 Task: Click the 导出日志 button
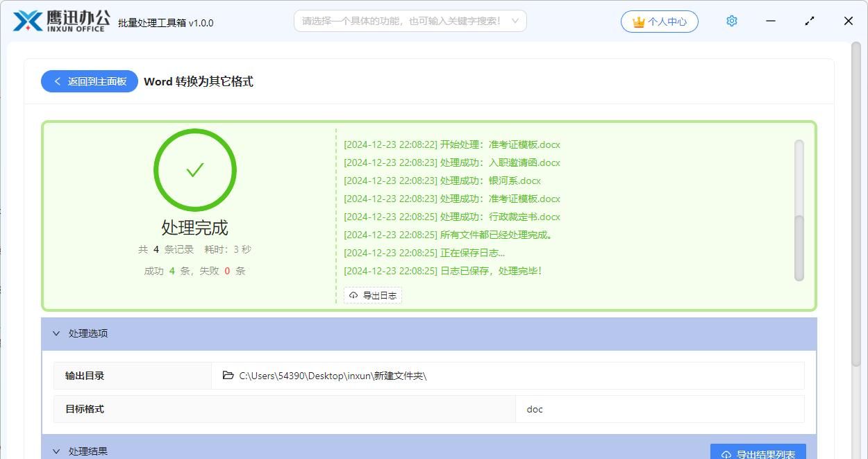(373, 294)
